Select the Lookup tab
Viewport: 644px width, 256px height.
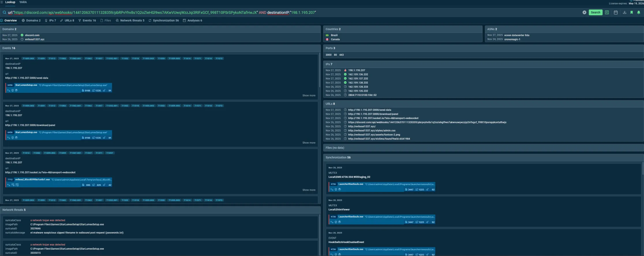pos(10,2)
